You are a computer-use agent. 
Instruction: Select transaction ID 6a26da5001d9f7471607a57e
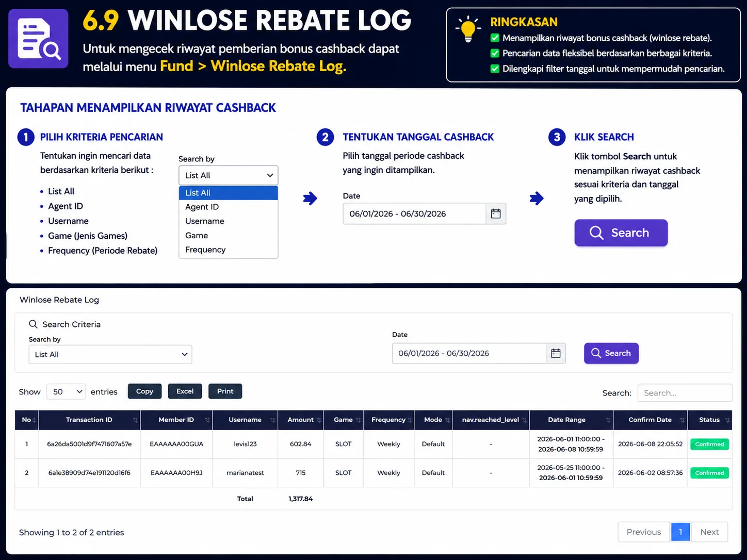click(89, 444)
